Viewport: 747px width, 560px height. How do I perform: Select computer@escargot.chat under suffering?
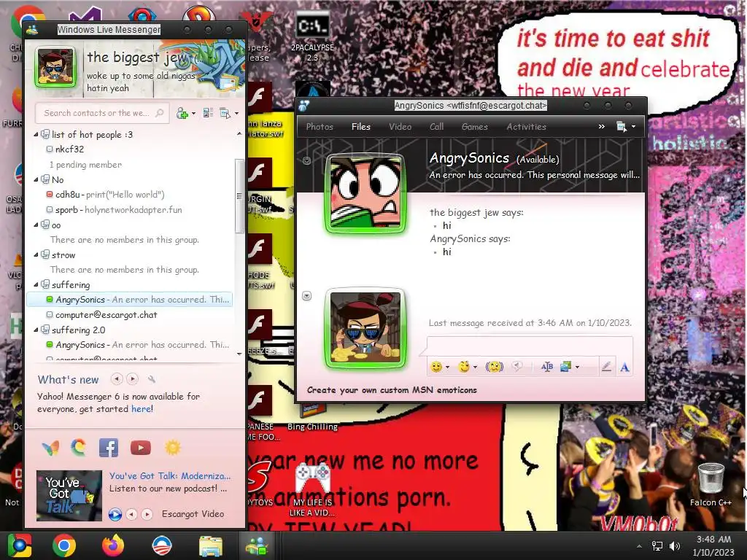pos(107,315)
